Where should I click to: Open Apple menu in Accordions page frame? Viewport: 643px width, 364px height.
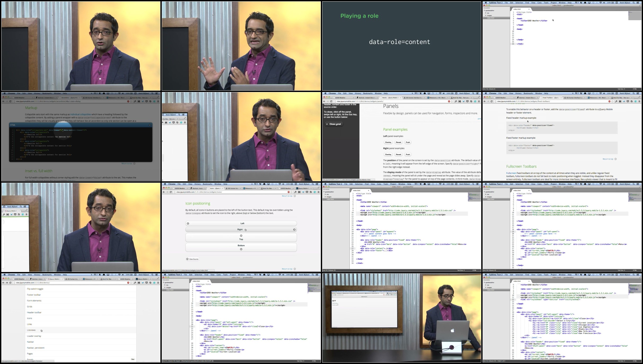pyautogui.click(x=5, y=93)
